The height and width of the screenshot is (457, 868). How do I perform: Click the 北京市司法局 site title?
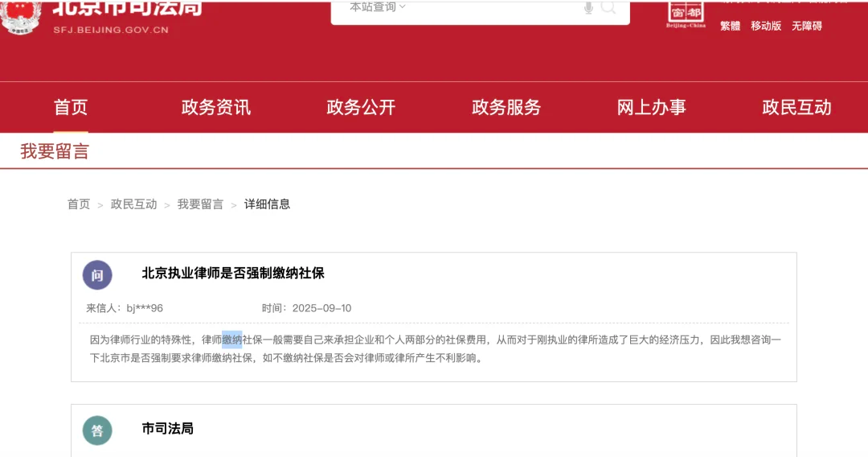coord(127,8)
